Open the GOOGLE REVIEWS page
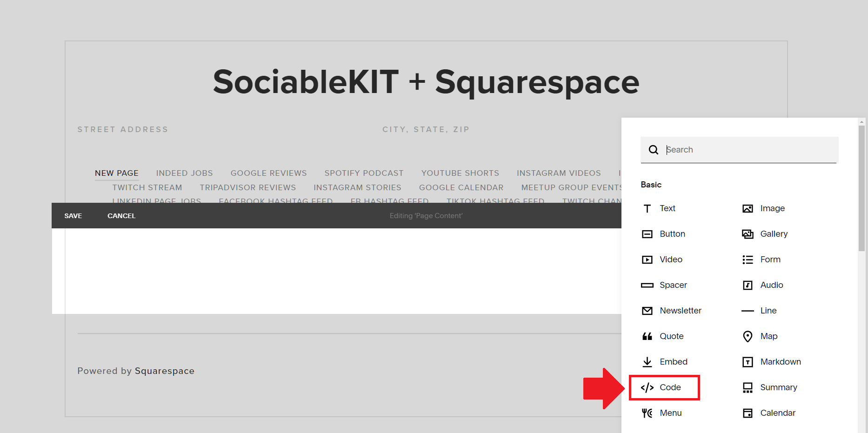The height and width of the screenshot is (433, 868). pyautogui.click(x=268, y=173)
